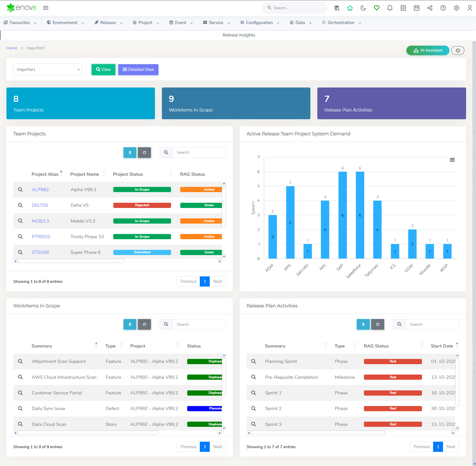The image size is (476, 466).
Task: Toggle dark mode moon icon
Action: pyautogui.click(x=363, y=8)
